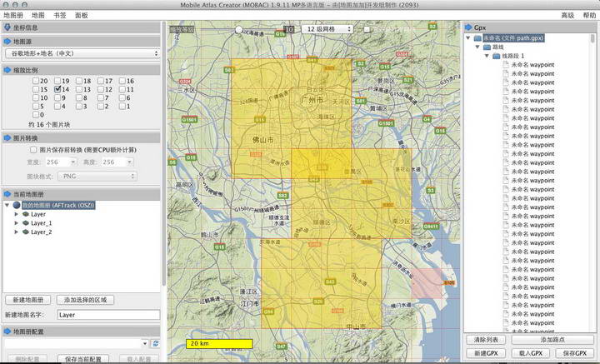This screenshot has width=600, height=364.
Task: Open the 帮助 menu
Action: tap(589, 15)
